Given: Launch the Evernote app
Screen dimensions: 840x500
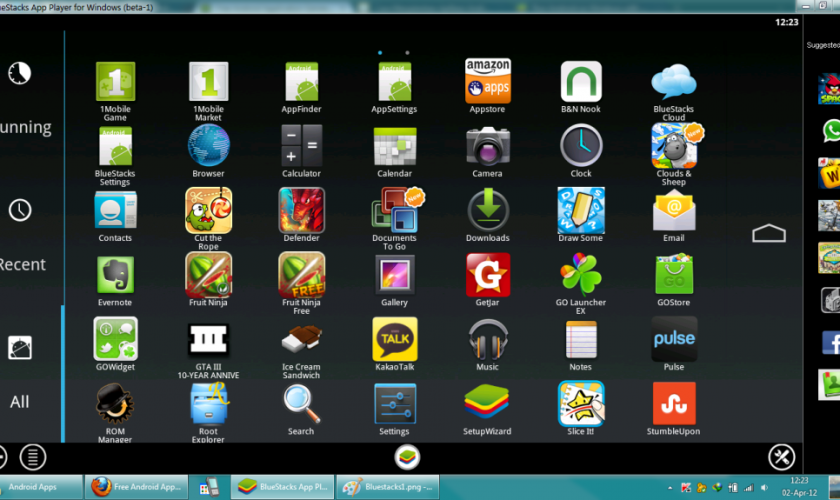Looking at the screenshot, I should pyautogui.click(x=115, y=275).
